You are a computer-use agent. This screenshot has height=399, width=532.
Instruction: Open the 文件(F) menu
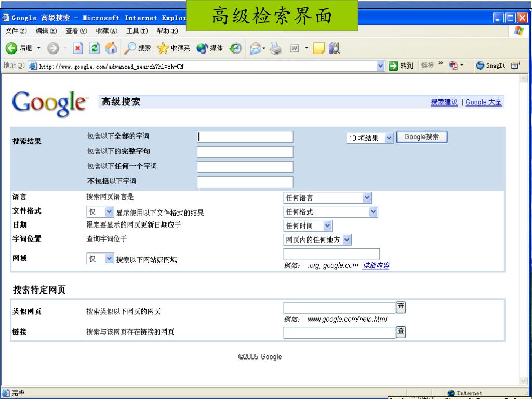pyautogui.click(x=16, y=31)
